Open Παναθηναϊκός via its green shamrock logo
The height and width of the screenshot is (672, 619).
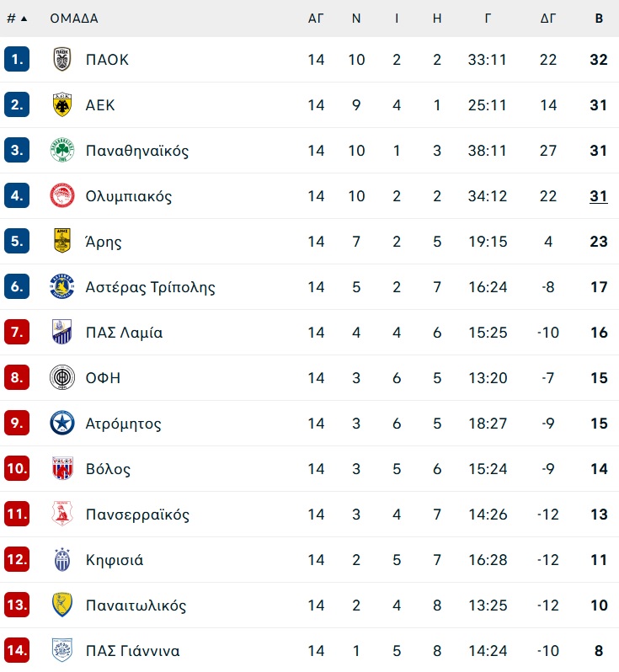coord(62,150)
